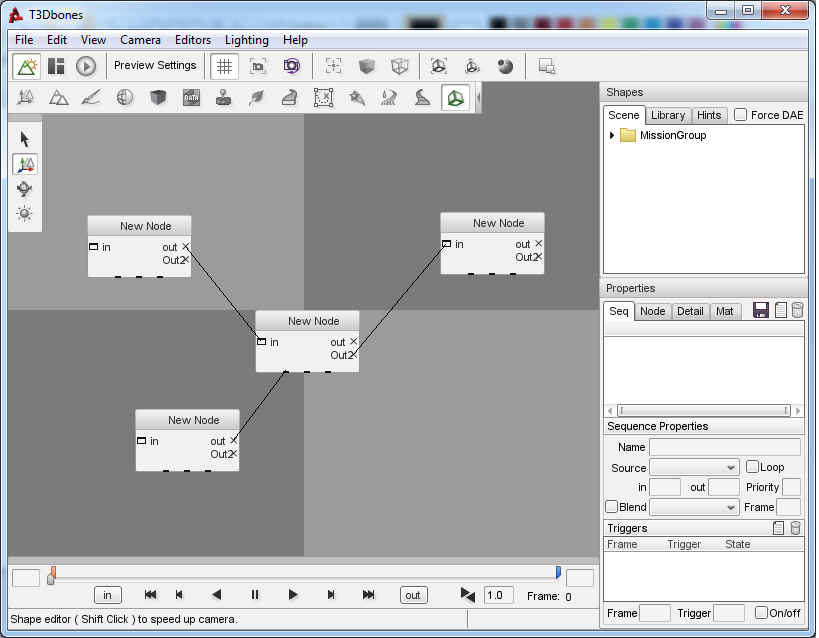The width and height of the screenshot is (819, 638).
Task: Open the dropdown next to Blend
Action: click(x=694, y=507)
